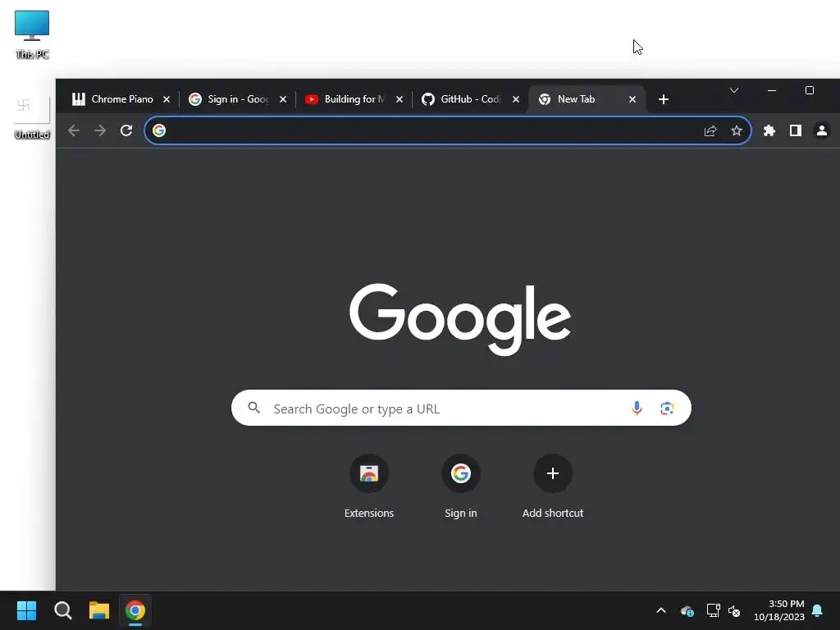Viewport: 840px width, 630px height.
Task: Search by image with Lens icon
Action: pyautogui.click(x=667, y=409)
